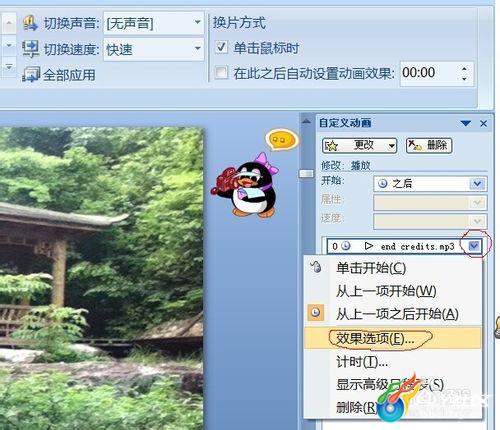The image size is (500, 430).
Task: Click the star icon on 更改 button
Action: coord(332,146)
